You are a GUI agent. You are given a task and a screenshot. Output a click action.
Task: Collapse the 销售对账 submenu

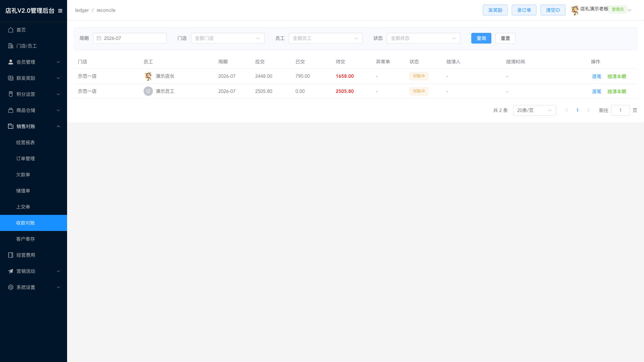pyautogui.click(x=34, y=126)
